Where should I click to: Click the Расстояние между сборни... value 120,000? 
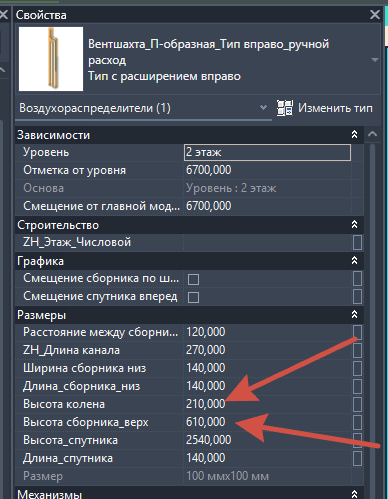pos(267,332)
